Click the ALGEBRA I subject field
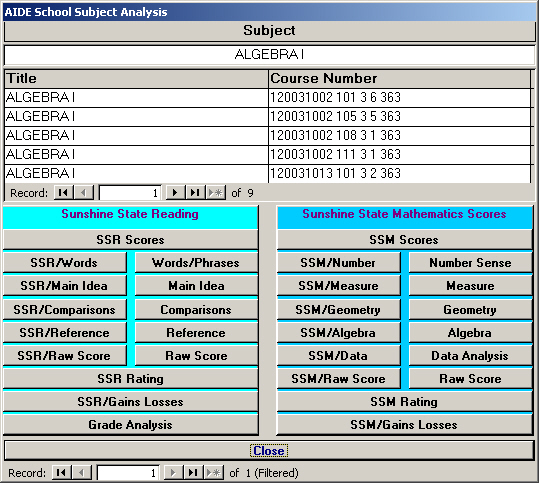 269,54
